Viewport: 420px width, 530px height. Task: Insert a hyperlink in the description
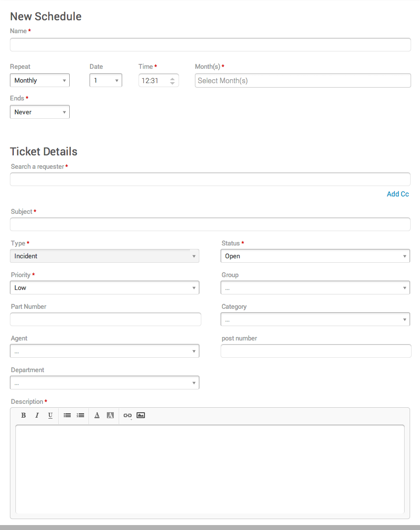point(128,415)
